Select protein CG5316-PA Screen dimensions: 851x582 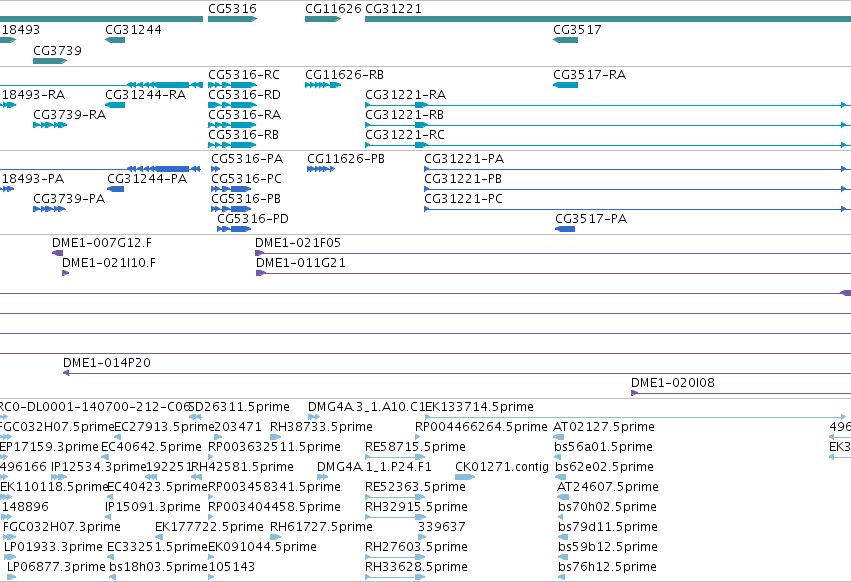point(247,159)
